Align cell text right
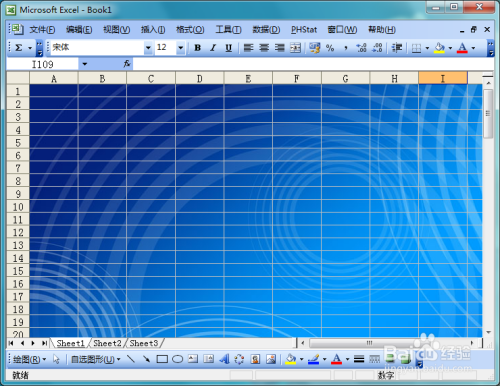This screenshot has width=500, height=386. pos(280,48)
